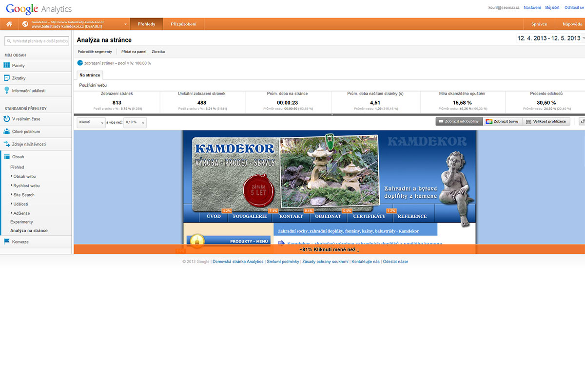
Task: Click the Obsah section icon
Action: click(7, 157)
